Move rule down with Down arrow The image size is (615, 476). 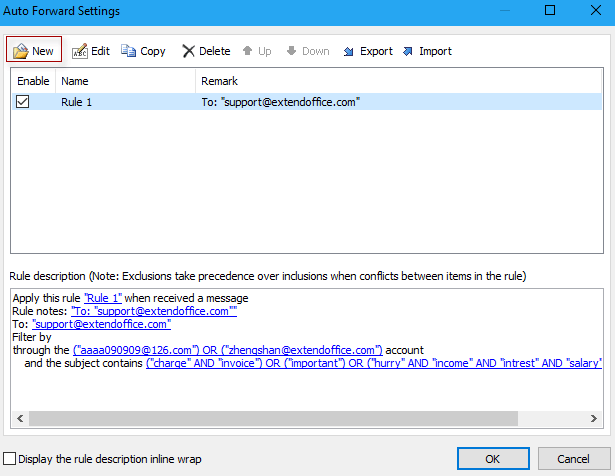[x=292, y=51]
